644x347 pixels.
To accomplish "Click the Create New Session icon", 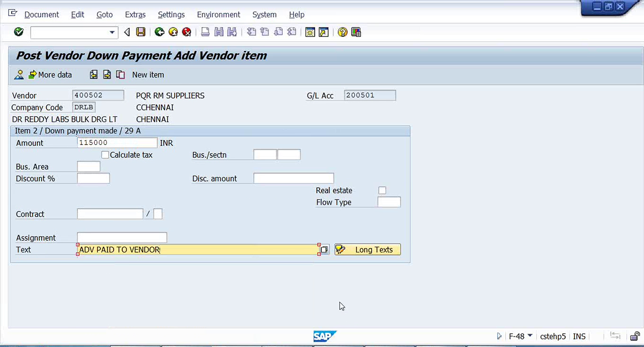I will [310, 32].
